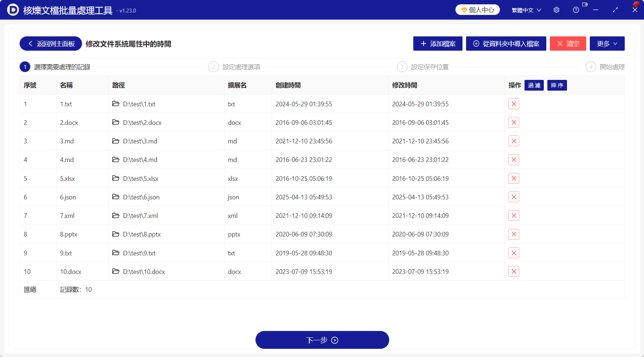Open folder icon for D:\test\1.txt
This screenshot has width=644, height=357.
point(116,104)
